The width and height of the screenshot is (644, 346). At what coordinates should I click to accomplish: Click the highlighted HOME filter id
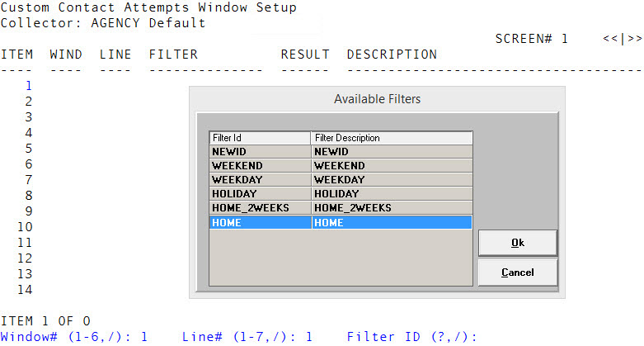click(260, 222)
